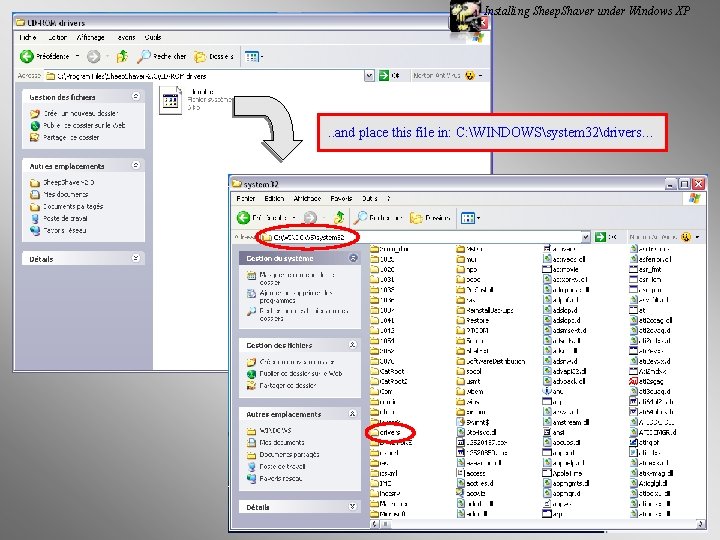Select the CatRoot folder in system32
The height and width of the screenshot is (540, 720).
tap(388, 371)
